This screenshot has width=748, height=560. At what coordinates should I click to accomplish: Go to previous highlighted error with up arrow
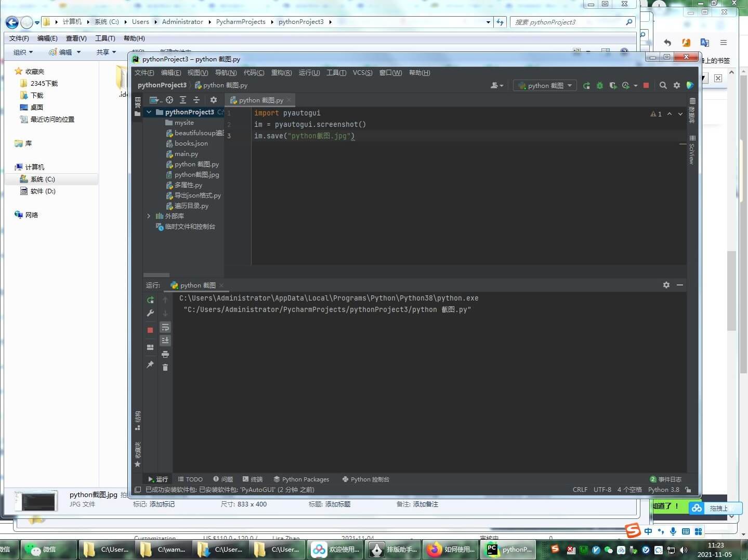670,114
